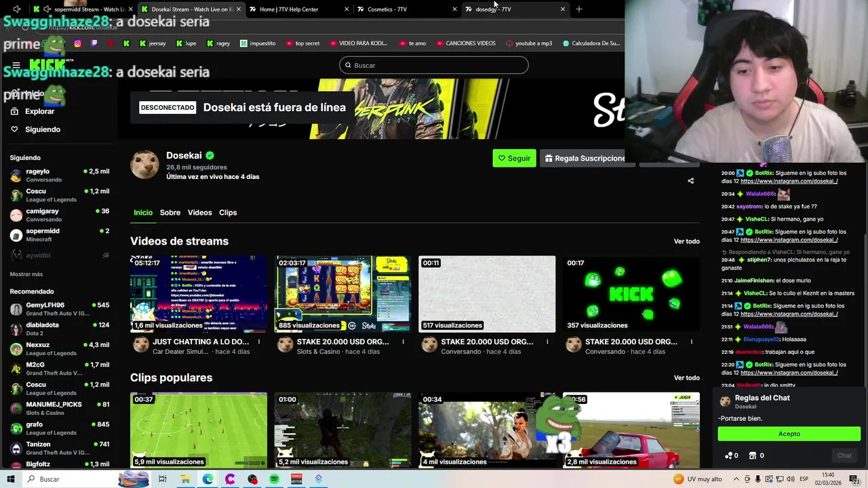Open the instagram.com/dosekai_ link at 20:00
The width and height of the screenshot is (868, 488).
(789, 181)
